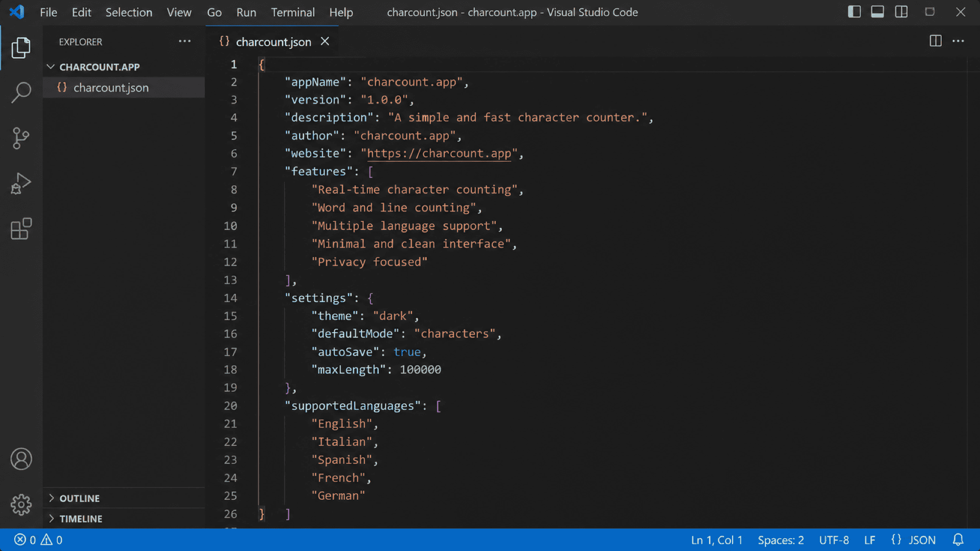Switch to the charcount.json editor tab

[273, 42]
